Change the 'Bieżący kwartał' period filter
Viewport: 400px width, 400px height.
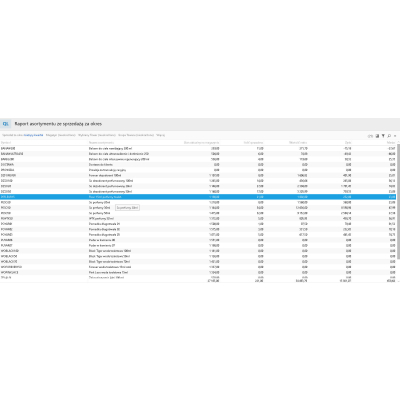coord(33,135)
